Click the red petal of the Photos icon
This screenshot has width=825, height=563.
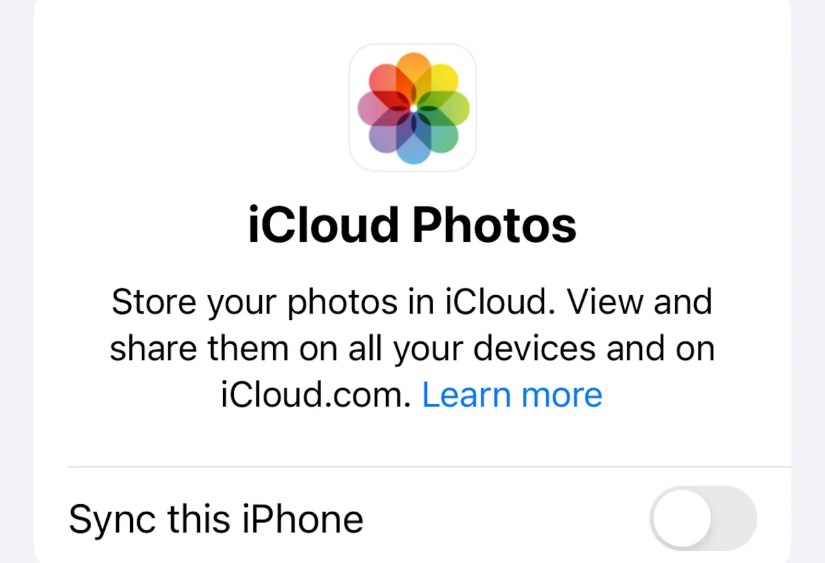click(x=386, y=81)
